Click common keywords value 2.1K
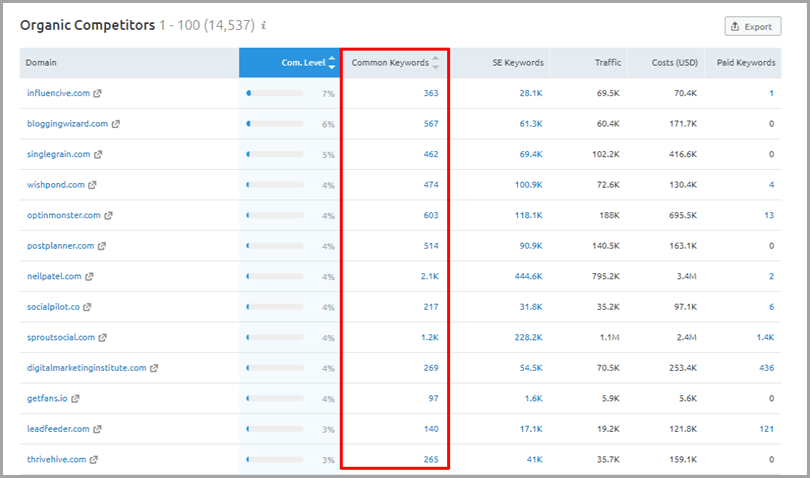The image size is (810, 478). [429, 276]
